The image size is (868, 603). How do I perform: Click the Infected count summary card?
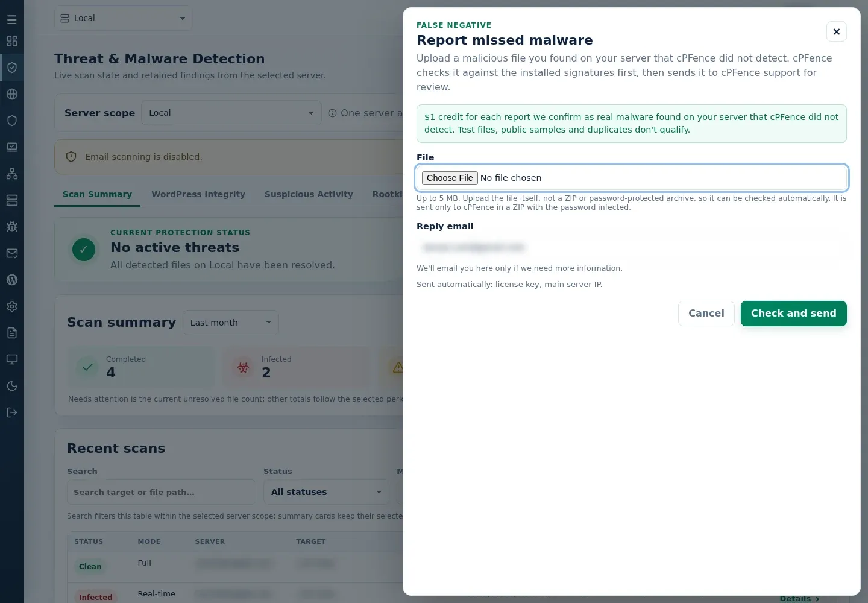point(296,366)
